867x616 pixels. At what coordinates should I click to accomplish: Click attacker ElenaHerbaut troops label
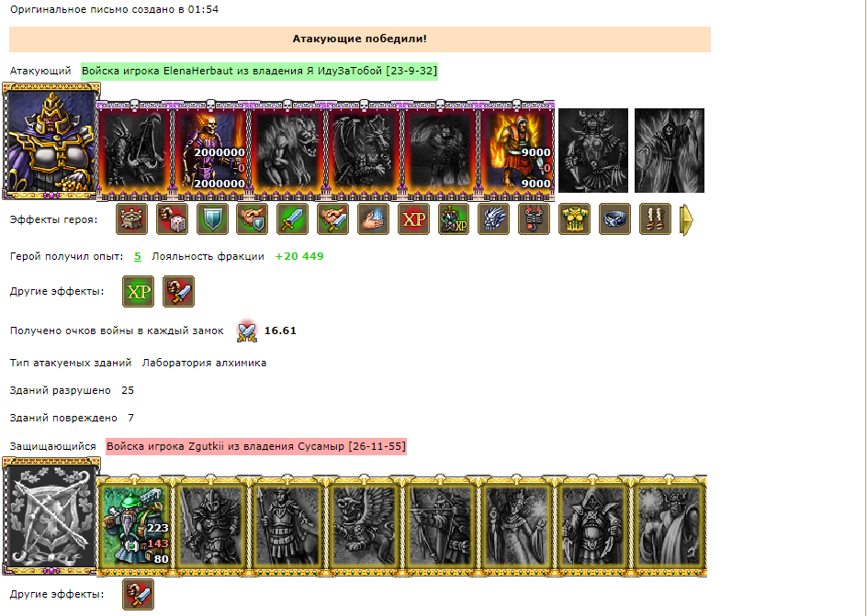[259, 72]
